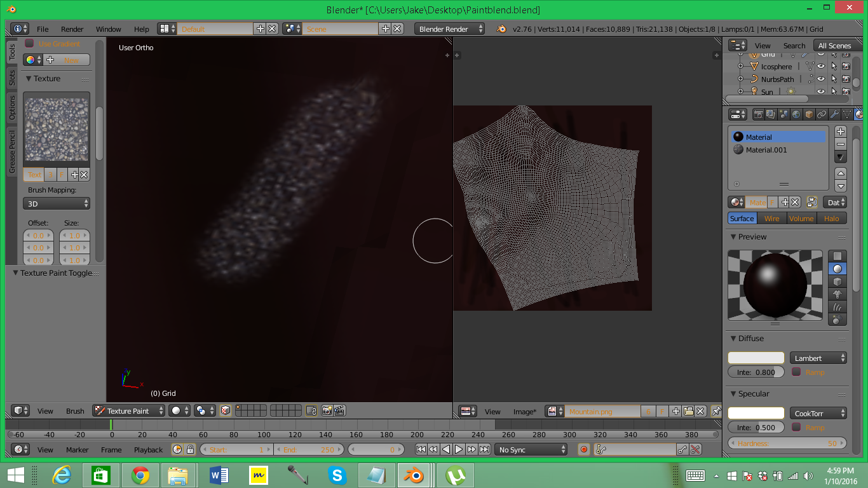Toggle the Diffuse Ramp checkbox
This screenshot has width=868, height=488.
click(x=796, y=372)
